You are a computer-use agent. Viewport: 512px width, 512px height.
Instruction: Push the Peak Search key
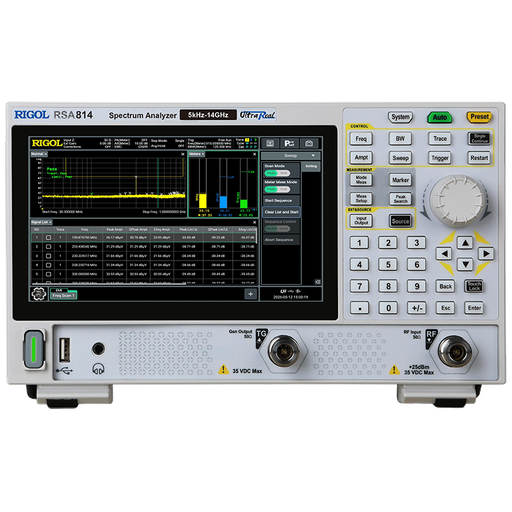[x=400, y=199]
